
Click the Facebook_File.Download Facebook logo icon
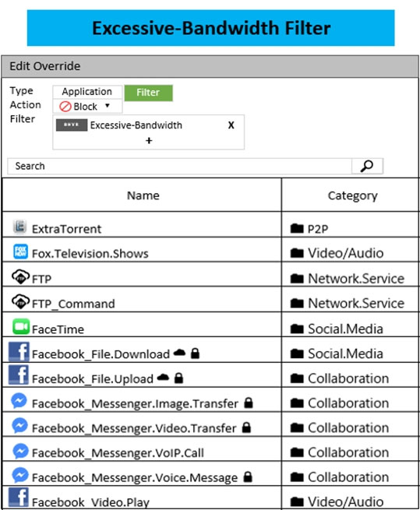[19, 352]
